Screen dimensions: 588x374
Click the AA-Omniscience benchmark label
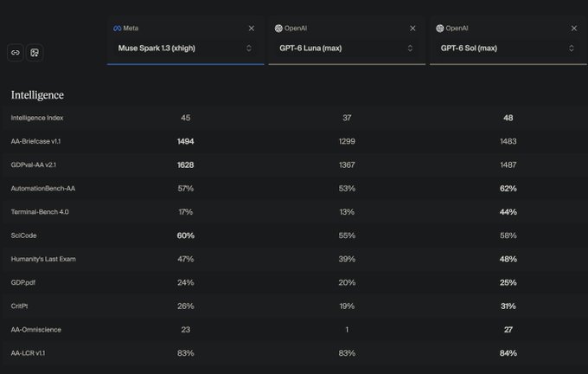tap(36, 330)
